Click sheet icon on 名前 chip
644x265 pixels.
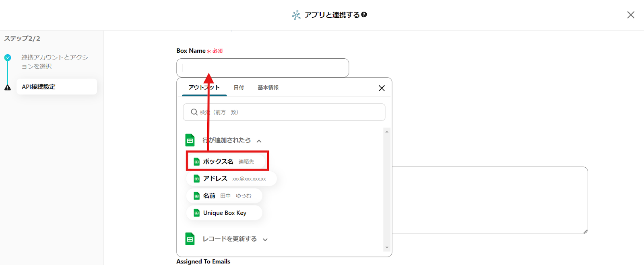pyautogui.click(x=196, y=196)
